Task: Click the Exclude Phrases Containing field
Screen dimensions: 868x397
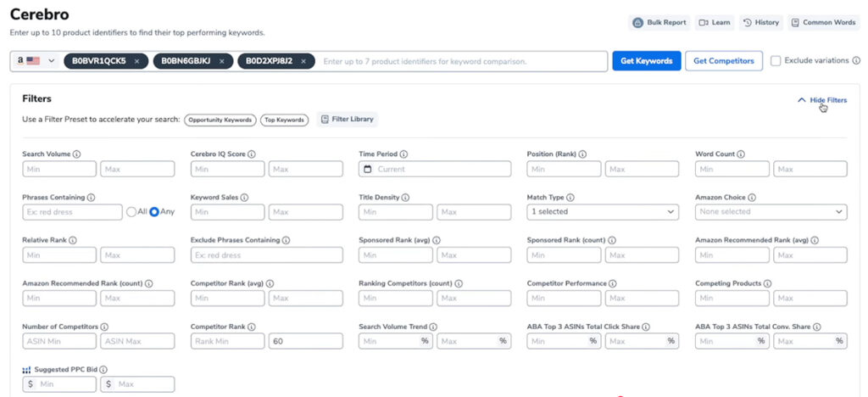Action: (267, 255)
